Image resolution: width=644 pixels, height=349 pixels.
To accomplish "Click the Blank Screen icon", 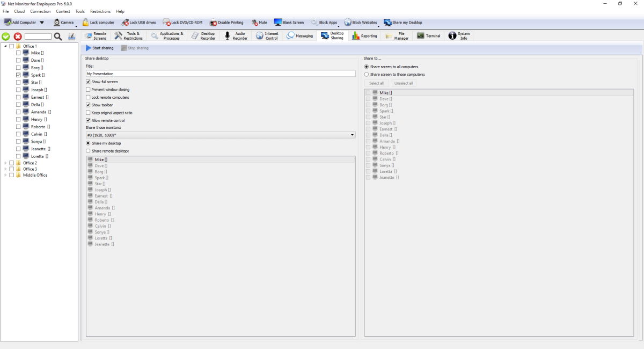I will tap(278, 23).
